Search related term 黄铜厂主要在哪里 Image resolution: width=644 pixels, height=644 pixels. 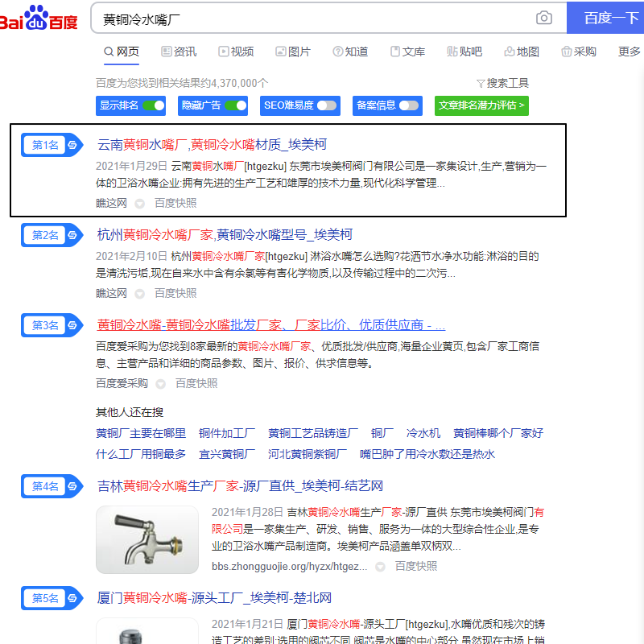pos(140,433)
